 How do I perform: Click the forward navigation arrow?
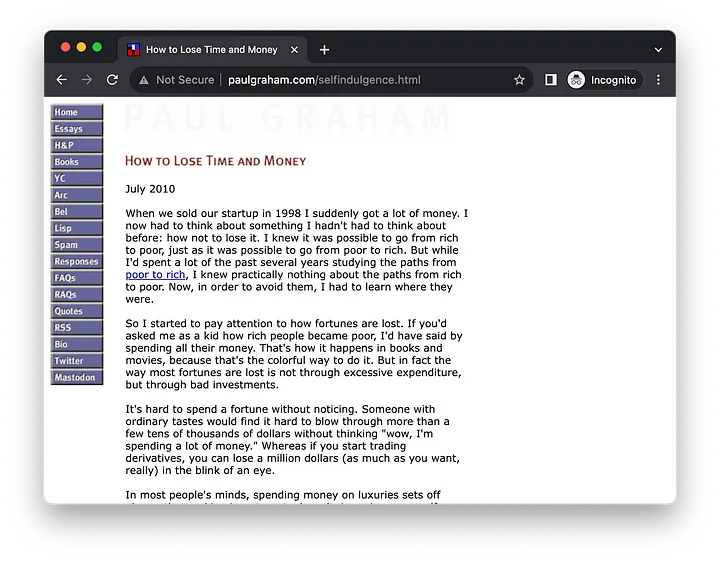click(87, 80)
